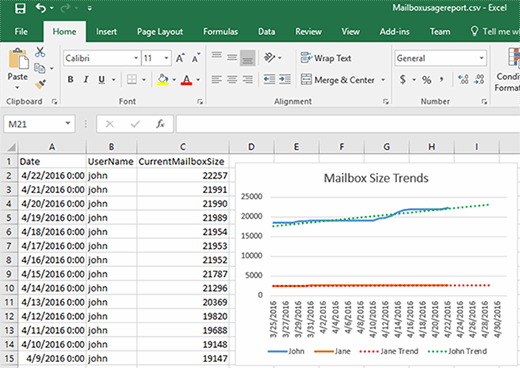The height and width of the screenshot is (368, 520).
Task: Expand the Font Color palette arrow
Action: tap(198, 80)
